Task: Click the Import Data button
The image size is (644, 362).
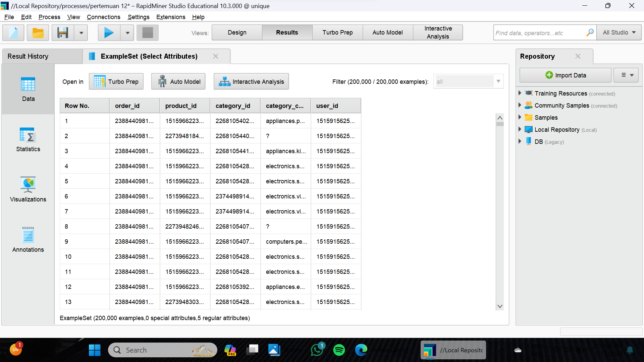Action: pyautogui.click(x=565, y=75)
